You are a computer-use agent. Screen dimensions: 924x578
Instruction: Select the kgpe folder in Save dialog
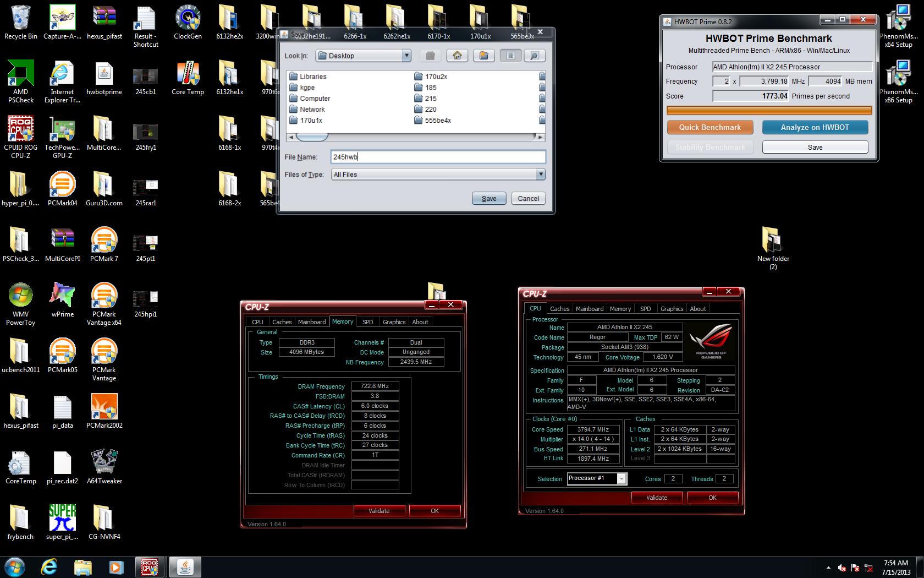(x=302, y=88)
